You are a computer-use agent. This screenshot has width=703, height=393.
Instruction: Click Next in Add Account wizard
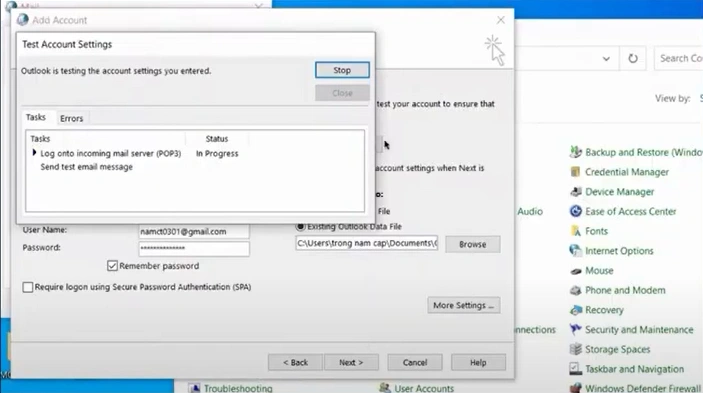[x=351, y=363]
